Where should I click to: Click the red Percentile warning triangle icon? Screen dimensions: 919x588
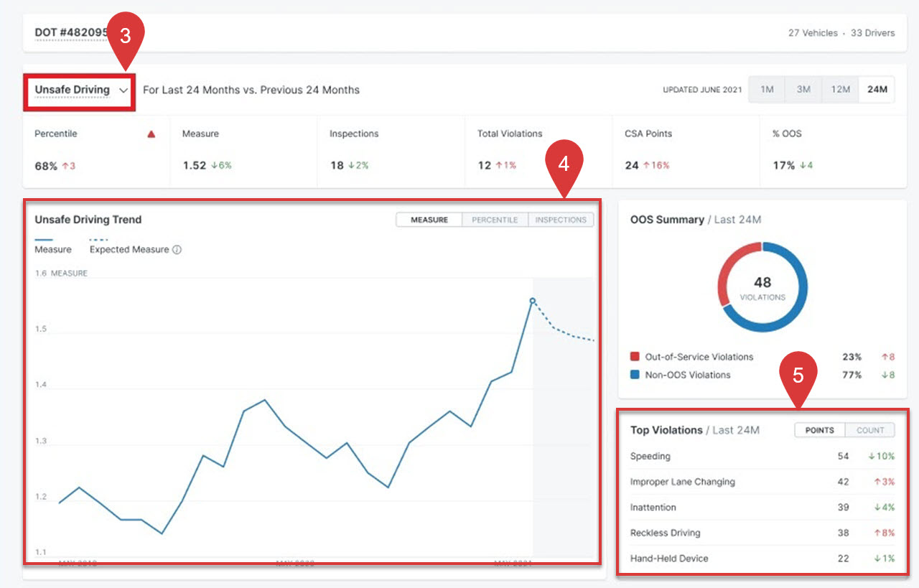(151, 134)
